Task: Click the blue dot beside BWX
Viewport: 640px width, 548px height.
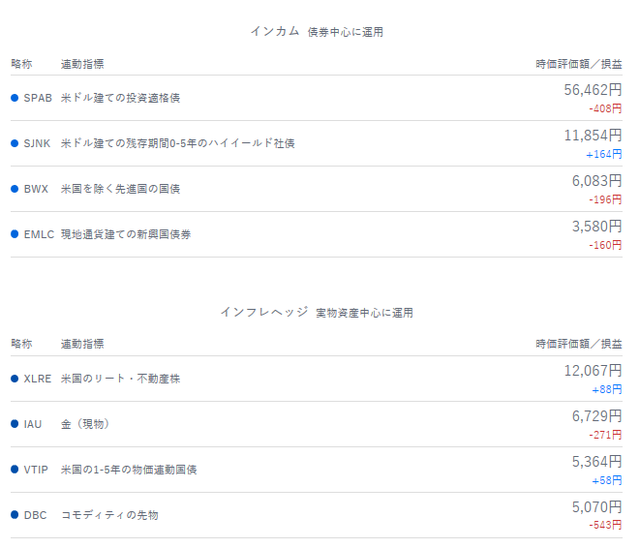Action: tap(15, 189)
